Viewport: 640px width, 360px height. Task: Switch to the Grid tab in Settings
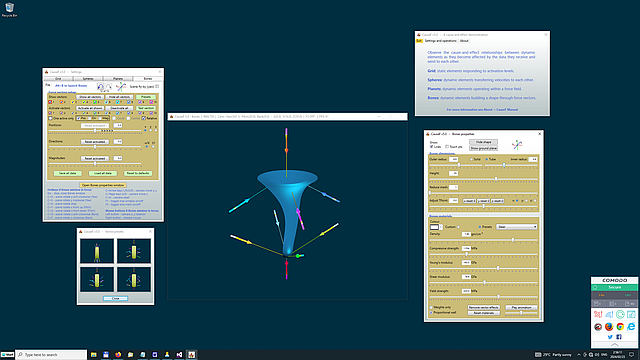(x=58, y=78)
